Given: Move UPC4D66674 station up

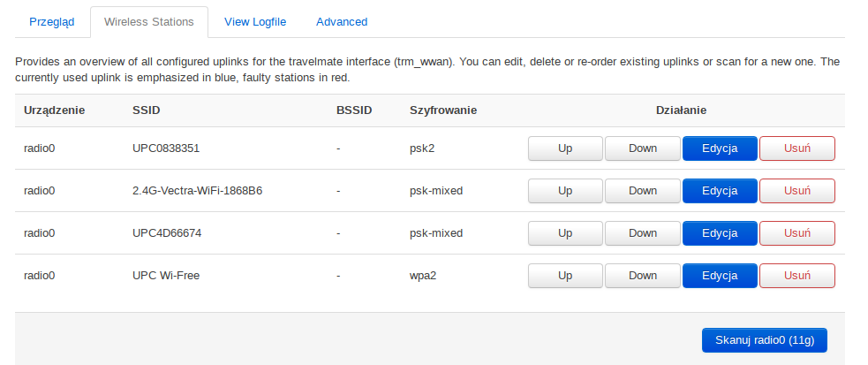Looking at the screenshot, I should point(565,233).
